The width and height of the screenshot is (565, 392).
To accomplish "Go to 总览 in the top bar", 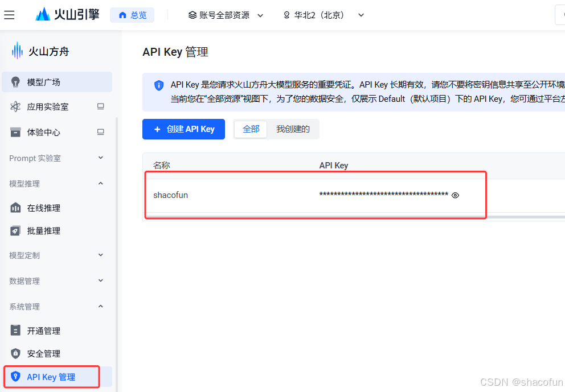I will 132,15.
